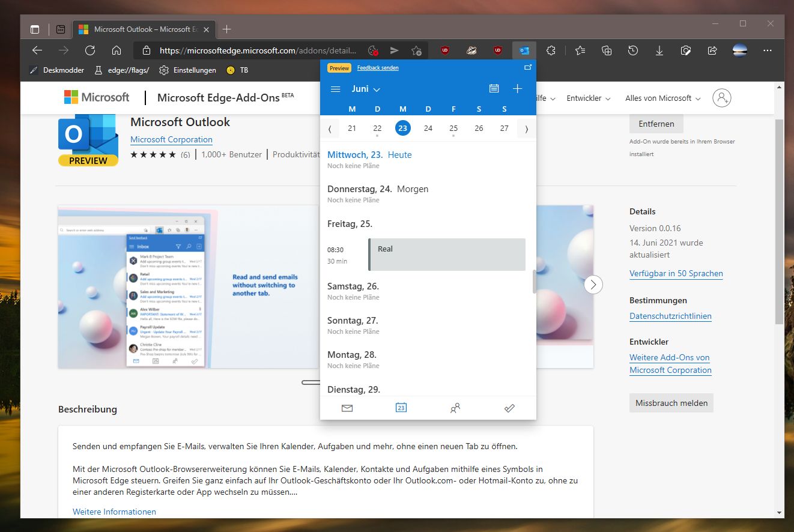
Task: Open popup in new window icon
Action: click(x=528, y=68)
